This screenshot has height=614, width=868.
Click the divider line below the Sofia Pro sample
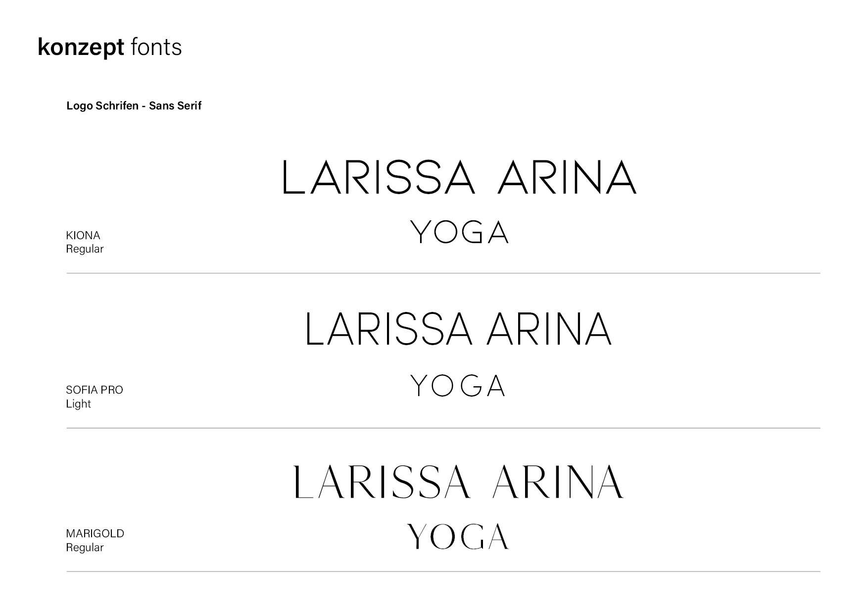(443, 428)
